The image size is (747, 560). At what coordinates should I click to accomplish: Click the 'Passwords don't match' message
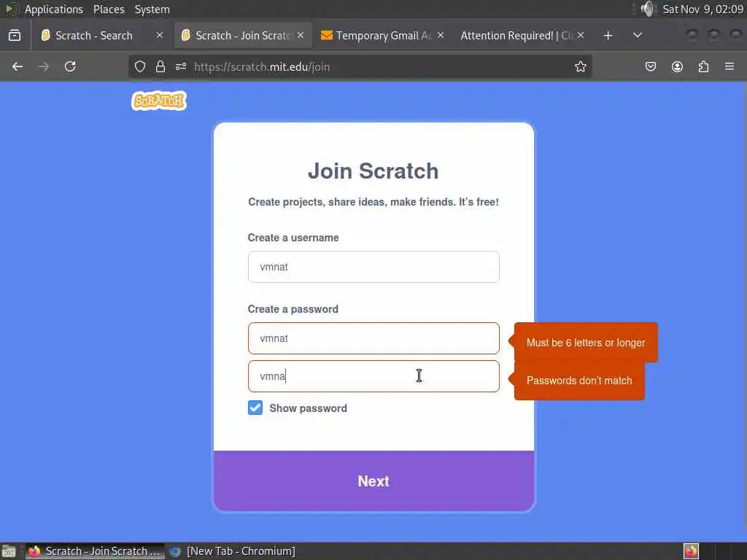click(579, 381)
